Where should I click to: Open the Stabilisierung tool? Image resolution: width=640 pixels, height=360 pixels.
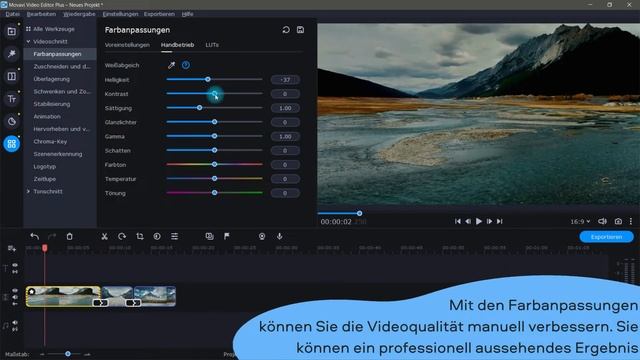pos(52,104)
